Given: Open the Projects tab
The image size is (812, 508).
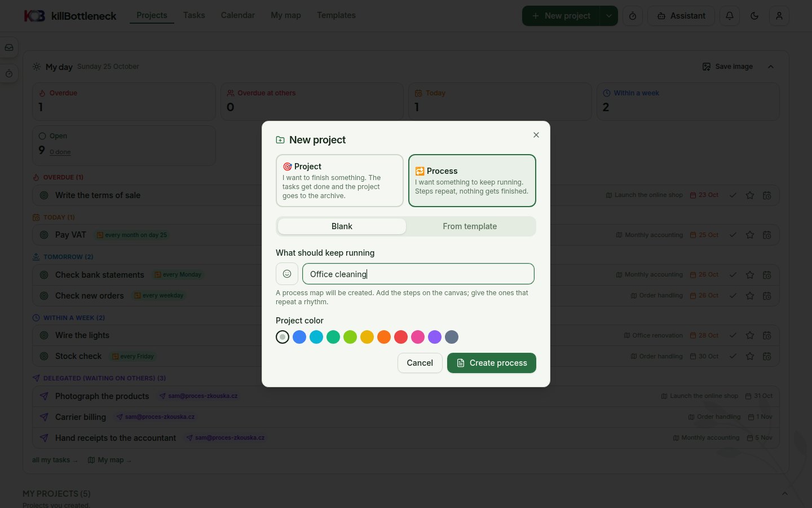Looking at the screenshot, I should pos(152,15).
